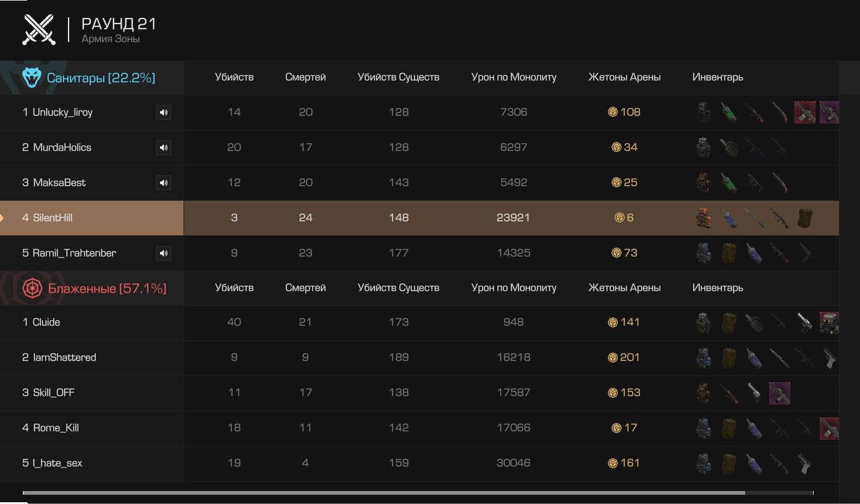Click Ramil_Trahtenber's creature kills 177
The height and width of the screenshot is (504, 860).
click(x=398, y=253)
